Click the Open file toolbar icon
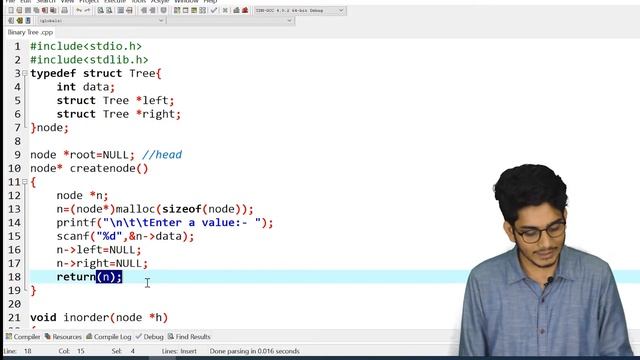Screen dimensions: 640x360 point(20,10)
